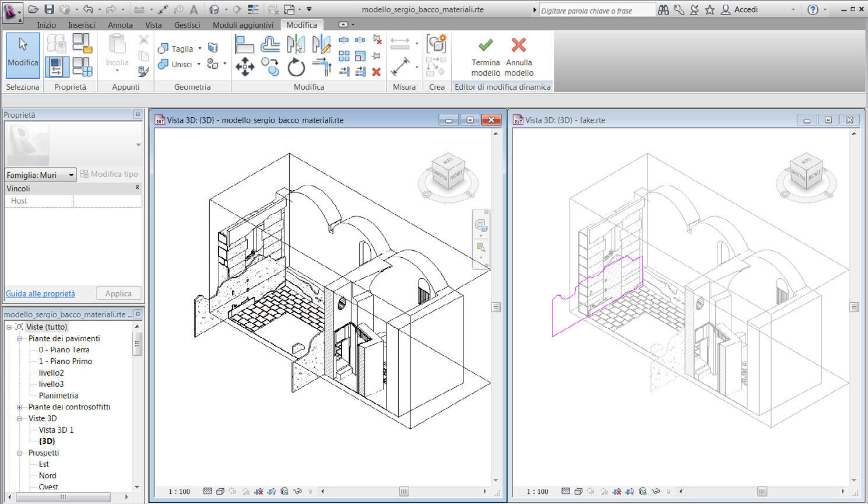The image size is (868, 504).
Task: Click the Default 3D View house icon
Action: (215, 9)
